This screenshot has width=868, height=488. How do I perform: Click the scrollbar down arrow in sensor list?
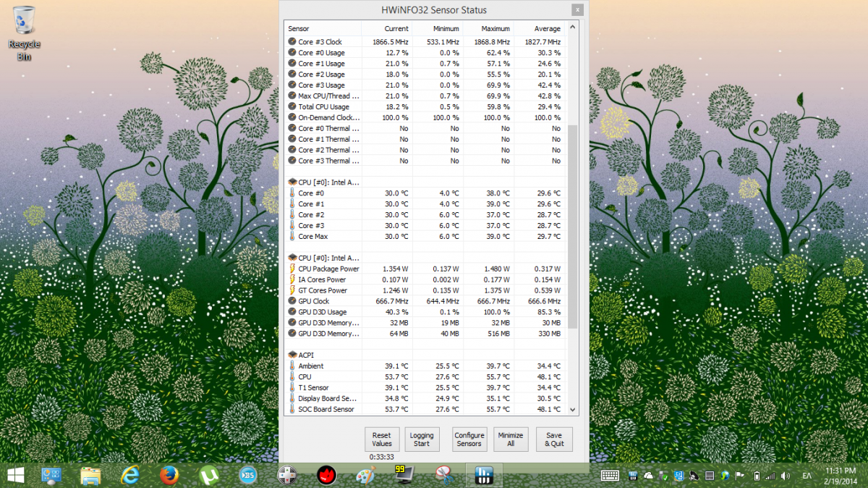click(x=573, y=410)
